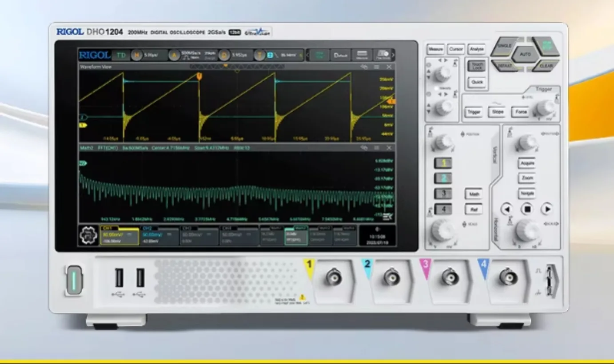614x364 pixels.
Task: Open the Waveform View window menu icon
Action: (x=377, y=67)
